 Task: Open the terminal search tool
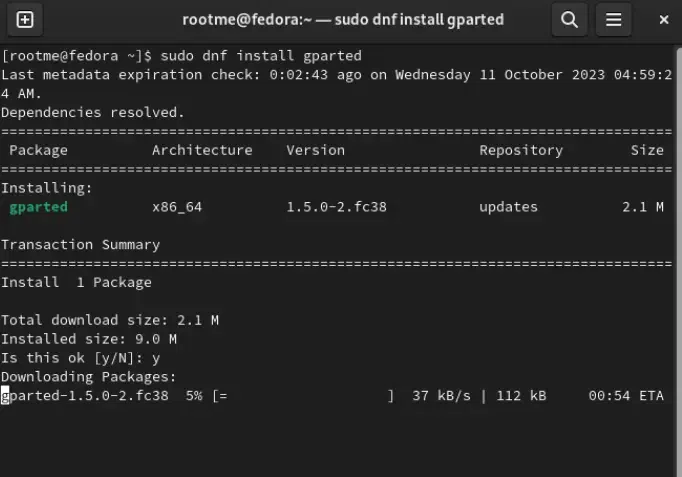[x=569, y=20]
